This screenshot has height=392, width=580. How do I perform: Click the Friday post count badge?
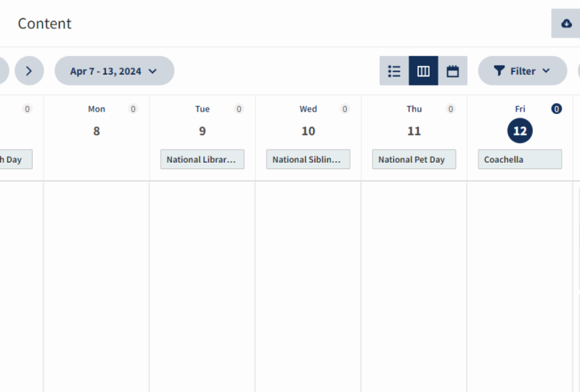tap(556, 109)
